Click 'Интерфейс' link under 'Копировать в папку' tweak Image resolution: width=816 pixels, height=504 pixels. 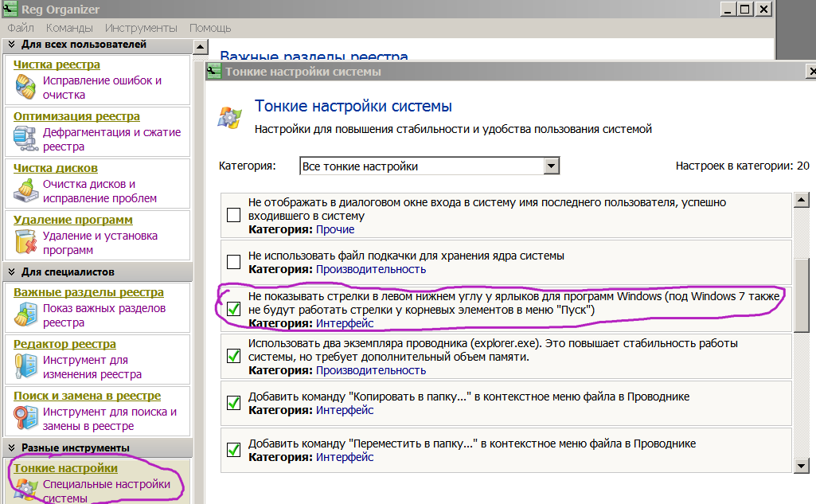[x=345, y=410]
